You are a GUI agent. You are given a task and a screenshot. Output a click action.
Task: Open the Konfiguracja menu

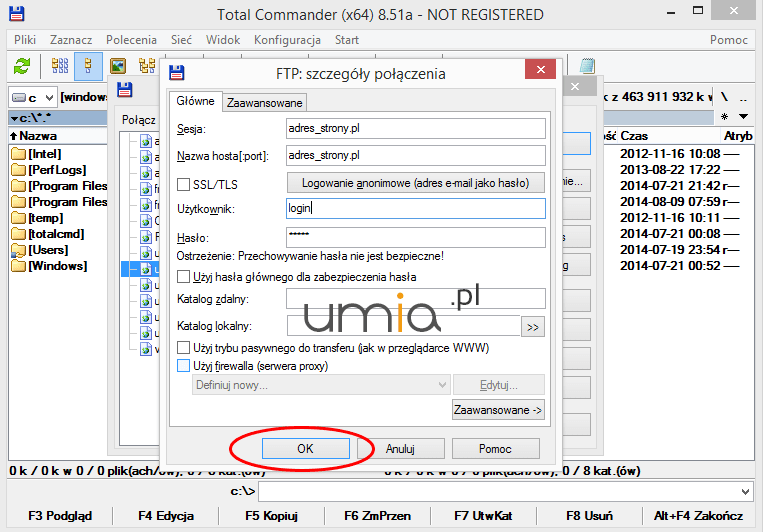coord(287,40)
